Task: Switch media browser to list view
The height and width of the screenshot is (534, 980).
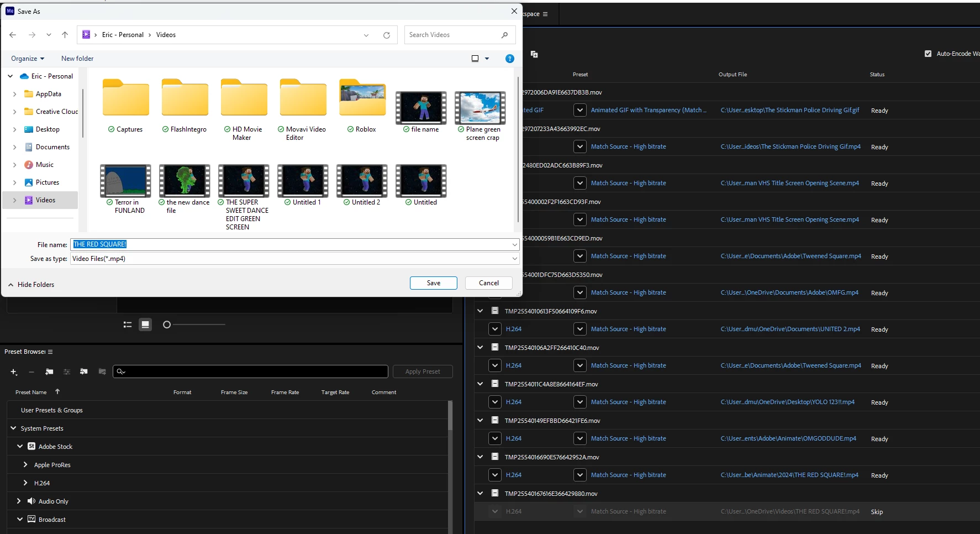Action: pyautogui.click(x=128, y=324)
